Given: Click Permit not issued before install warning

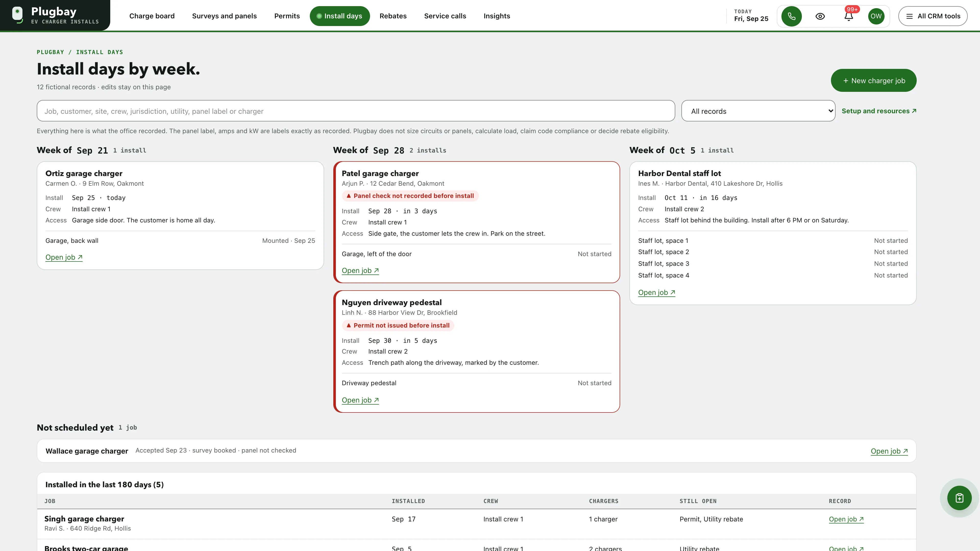Looking at the screenshot, I should (398, 325).
